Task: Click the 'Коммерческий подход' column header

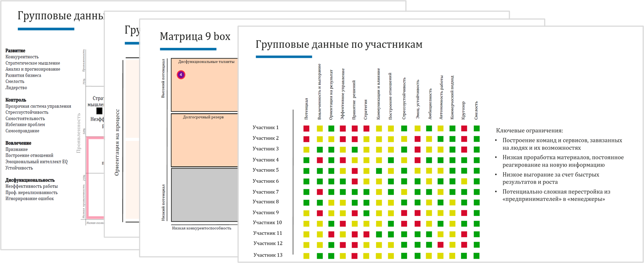Action: [452, 97]
